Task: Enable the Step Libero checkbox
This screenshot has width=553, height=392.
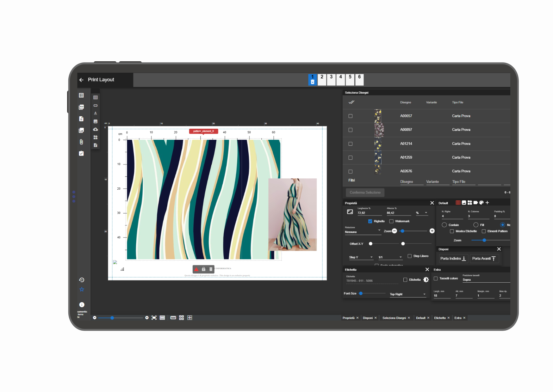Action: point(409,256)
